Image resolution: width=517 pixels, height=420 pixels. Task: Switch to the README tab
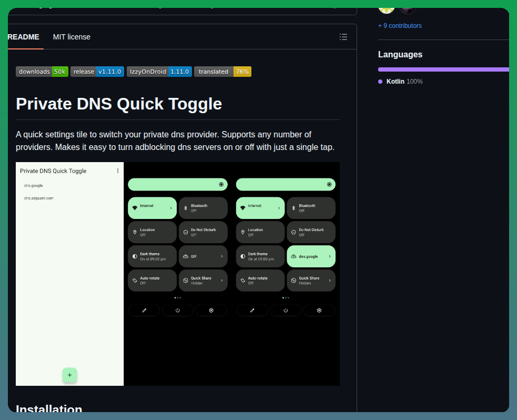(24, 37)
